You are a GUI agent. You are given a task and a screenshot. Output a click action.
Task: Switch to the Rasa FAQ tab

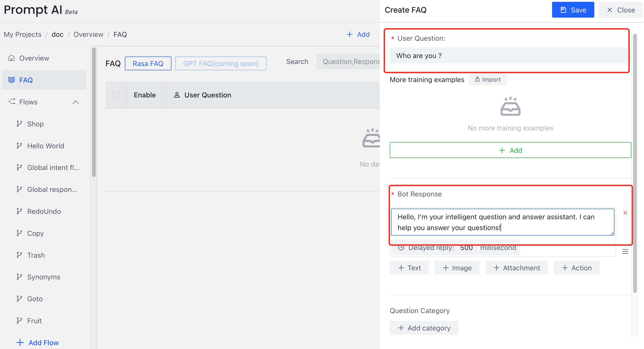click(x=148, y=64)
